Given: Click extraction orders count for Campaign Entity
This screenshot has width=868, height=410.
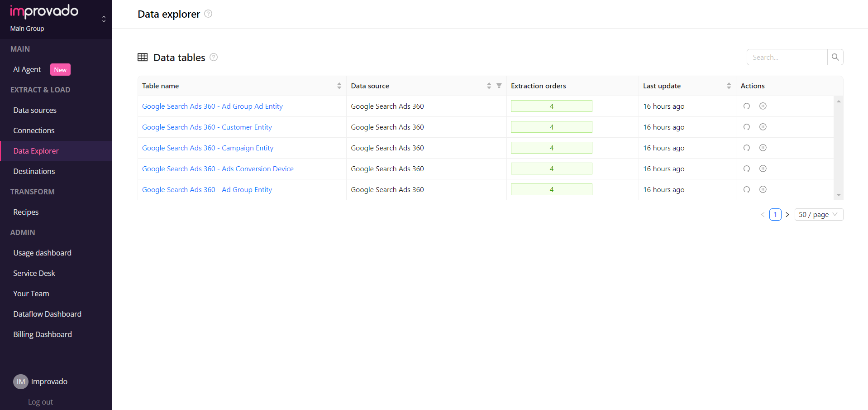Looking at the screenshot, I should pyautogui.click(x=552, y=148).
